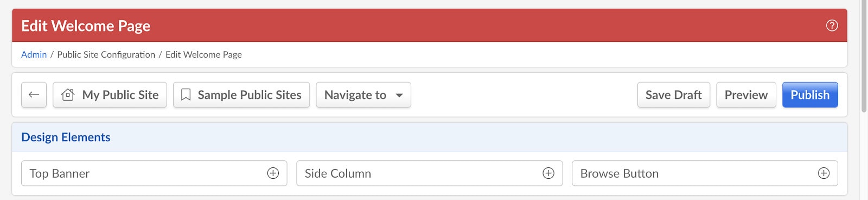Screen dimensions: 868x200
Task: Select Public Site Configuration in the breadcrumb
Action: point(106,54)
